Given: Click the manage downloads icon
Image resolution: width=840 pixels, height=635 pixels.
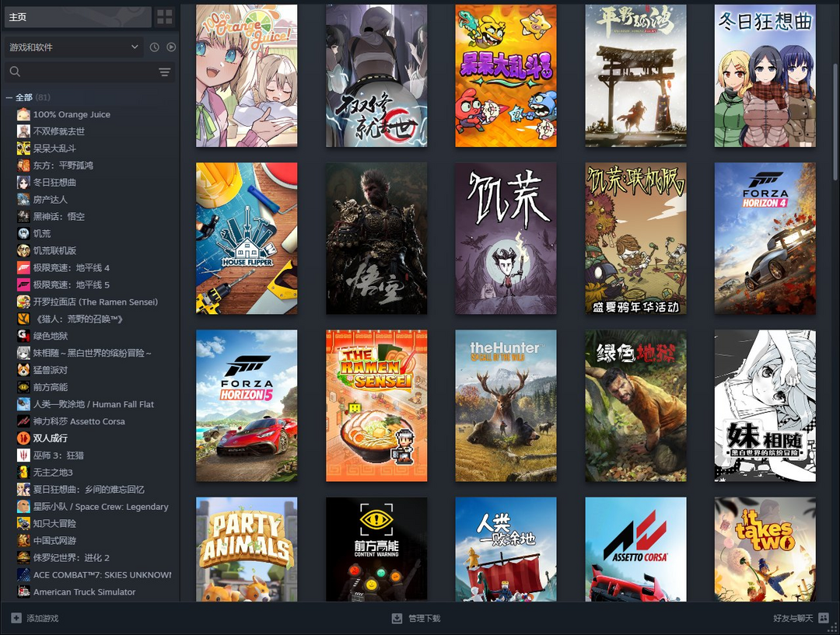Looking at the screenshot, I should click(x=397, y=618).
